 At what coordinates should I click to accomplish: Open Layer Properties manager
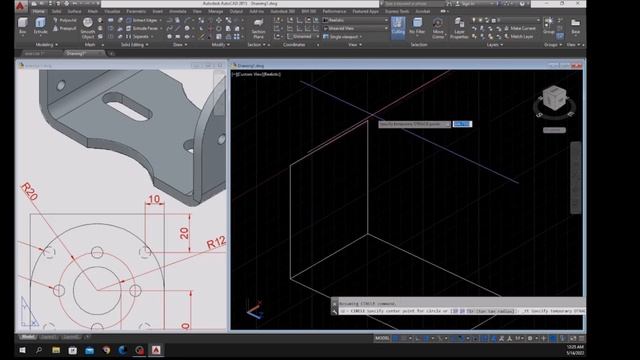(x=459, y=28)
